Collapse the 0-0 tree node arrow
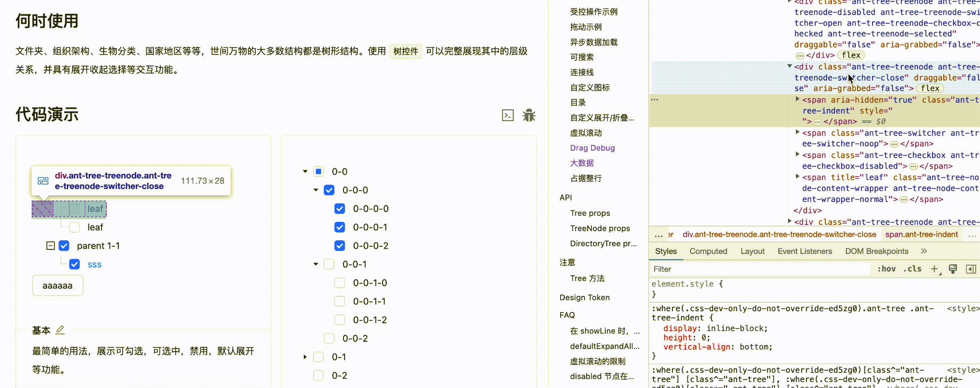Viewport: 980px width, 388px height. (x=305, y=171)
